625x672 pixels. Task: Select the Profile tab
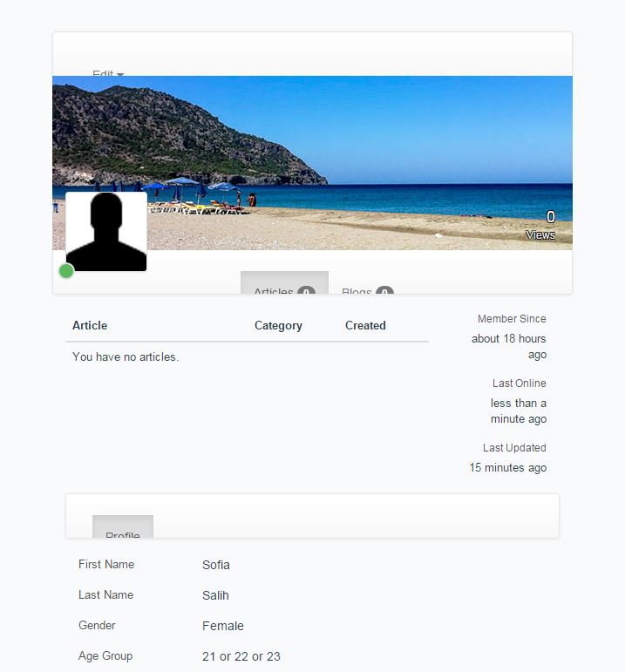tap(123, 526)
